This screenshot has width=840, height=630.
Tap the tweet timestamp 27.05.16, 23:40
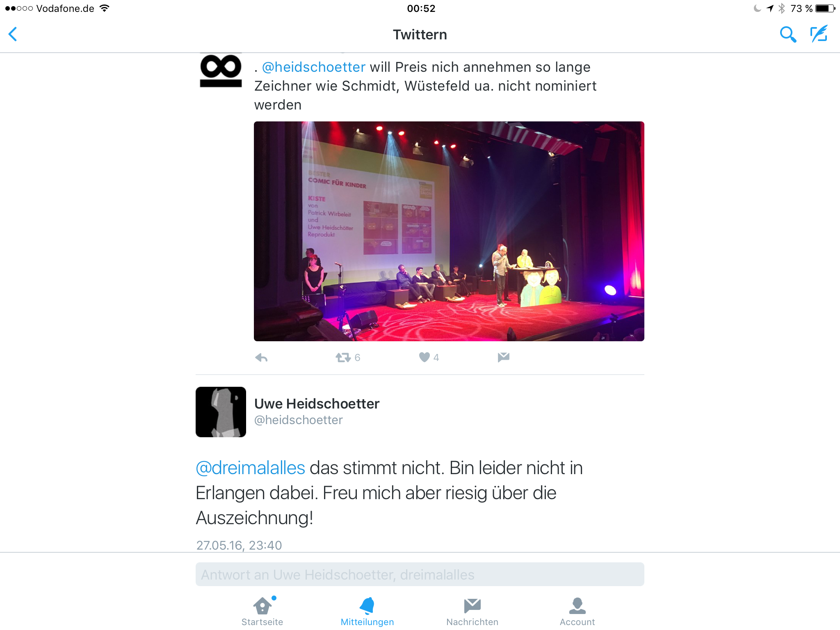tap(239, 545)
